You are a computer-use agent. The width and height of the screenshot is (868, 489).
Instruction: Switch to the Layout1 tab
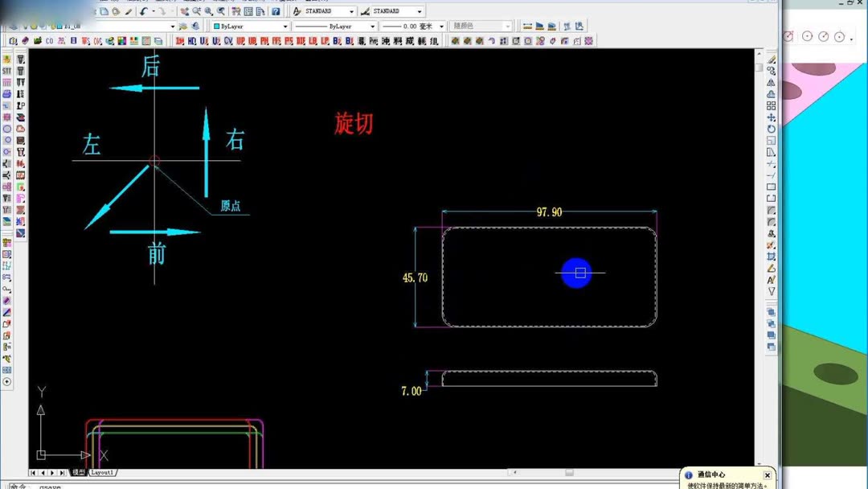pos(102,473)
